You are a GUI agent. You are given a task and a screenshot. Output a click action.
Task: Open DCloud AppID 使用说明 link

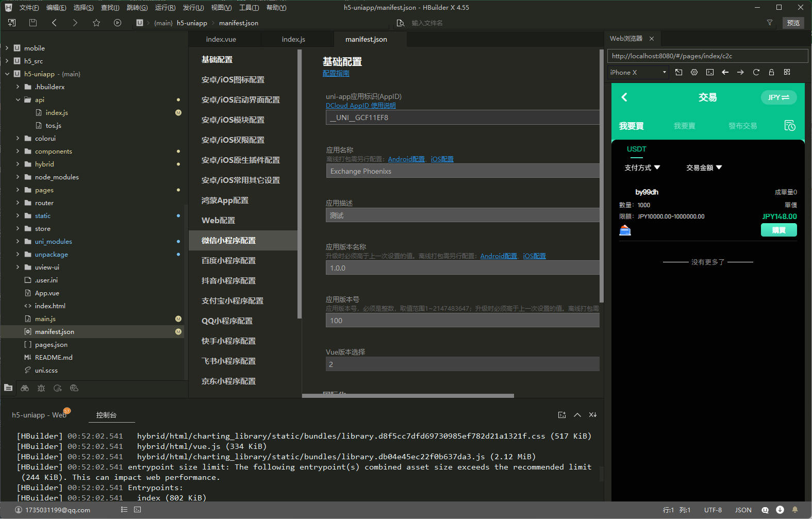[x=360, y=105]
